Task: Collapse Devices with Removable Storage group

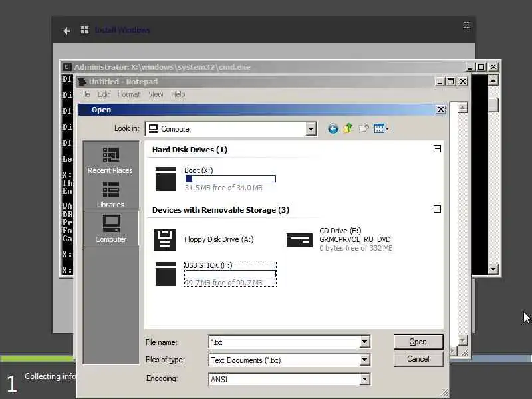Action: tap(437, 209)
